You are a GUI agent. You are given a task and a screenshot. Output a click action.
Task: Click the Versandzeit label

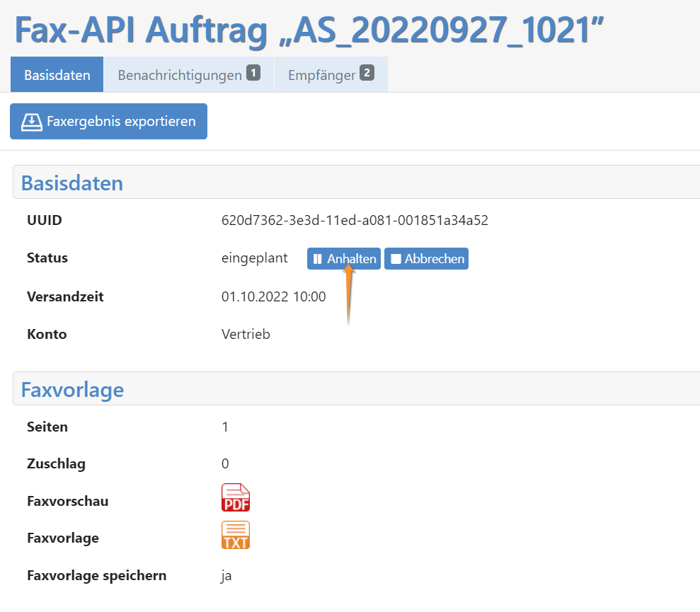pos(65,296)
